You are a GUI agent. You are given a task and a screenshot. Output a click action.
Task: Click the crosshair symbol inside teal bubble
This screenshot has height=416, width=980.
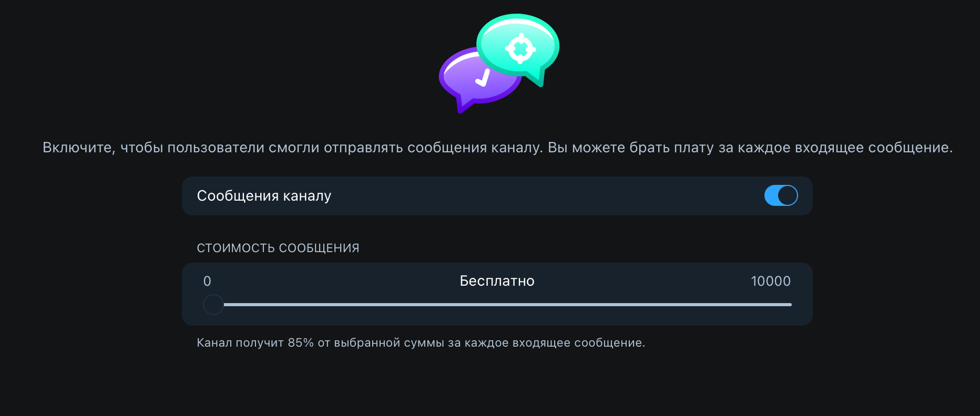click(520, 49)
